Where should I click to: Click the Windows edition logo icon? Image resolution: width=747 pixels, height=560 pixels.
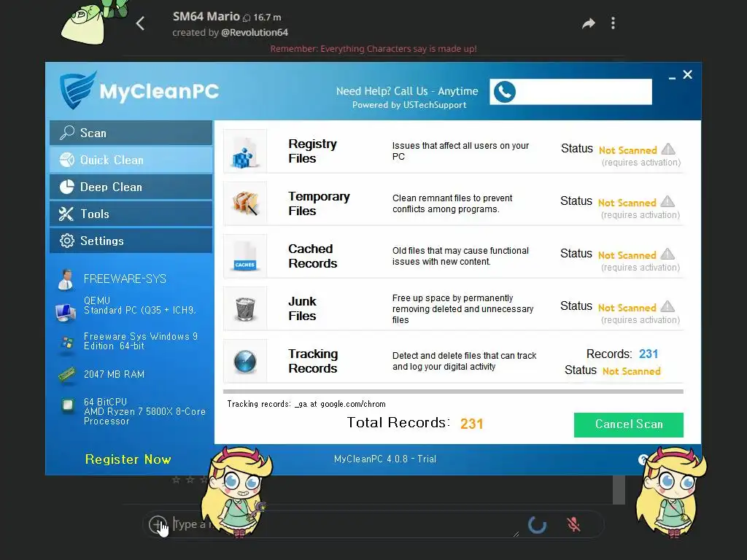[x=67, y=343]
